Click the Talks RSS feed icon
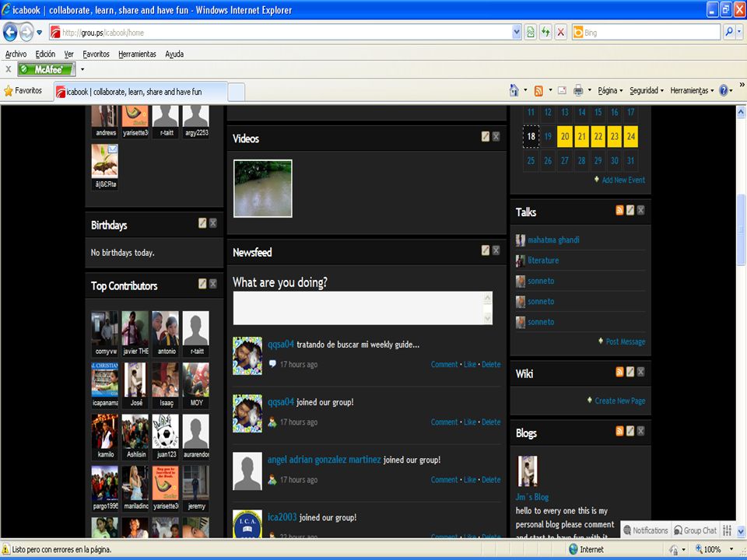Viewport: 747px width, 560px height. [x=620, y=210]
